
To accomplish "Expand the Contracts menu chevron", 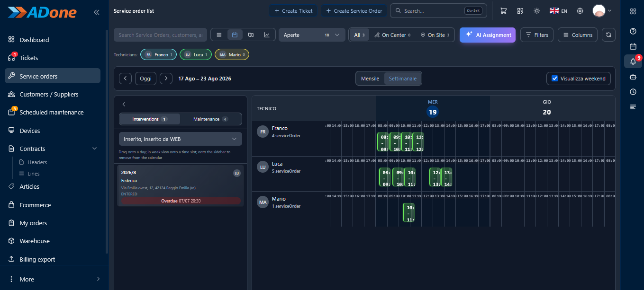I will pos(94,149).
